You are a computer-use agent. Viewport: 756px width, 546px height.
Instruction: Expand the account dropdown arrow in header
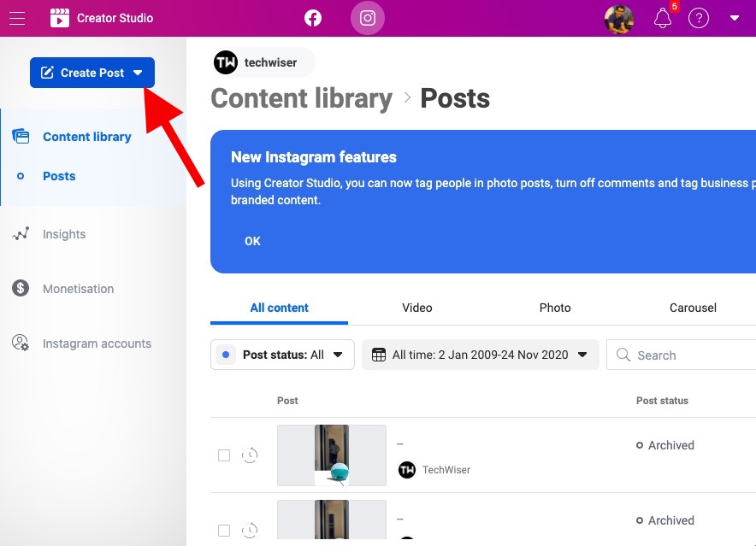[x=735, y=18]
